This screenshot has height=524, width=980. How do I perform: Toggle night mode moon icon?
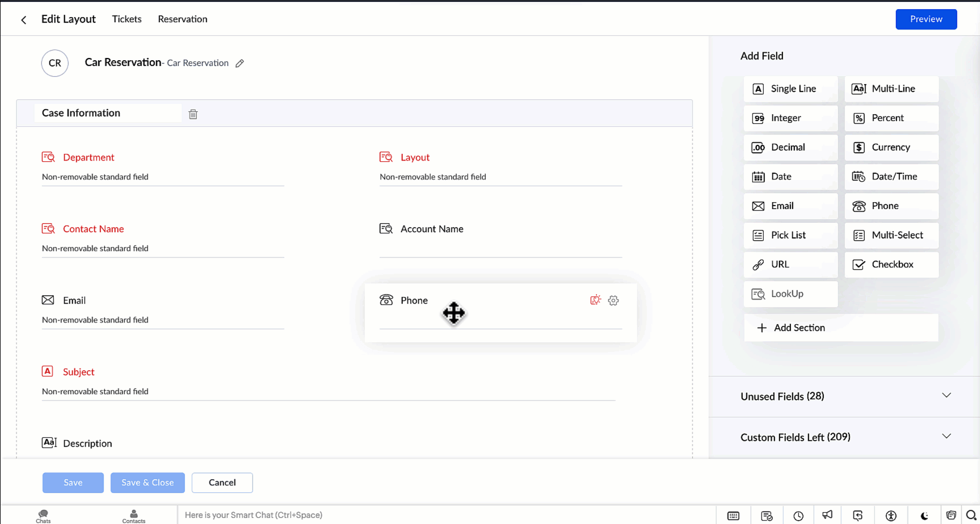pos(924,515)
